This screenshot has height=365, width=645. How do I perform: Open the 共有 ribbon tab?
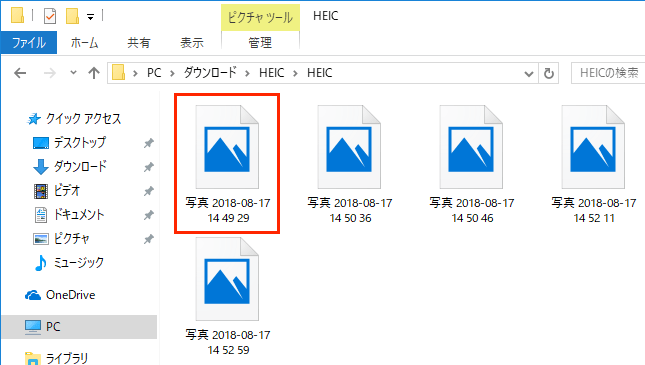click(x=139, y=42)
